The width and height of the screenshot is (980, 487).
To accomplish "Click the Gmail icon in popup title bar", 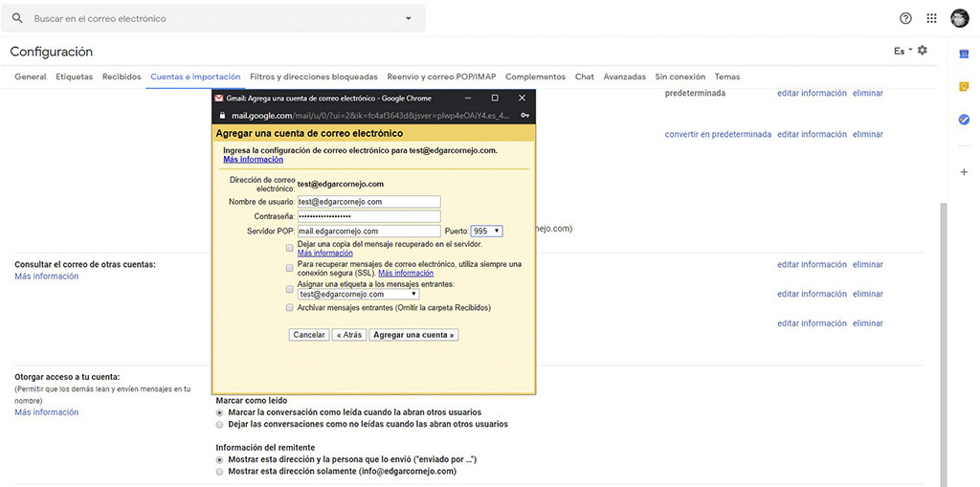I will 219,99.
